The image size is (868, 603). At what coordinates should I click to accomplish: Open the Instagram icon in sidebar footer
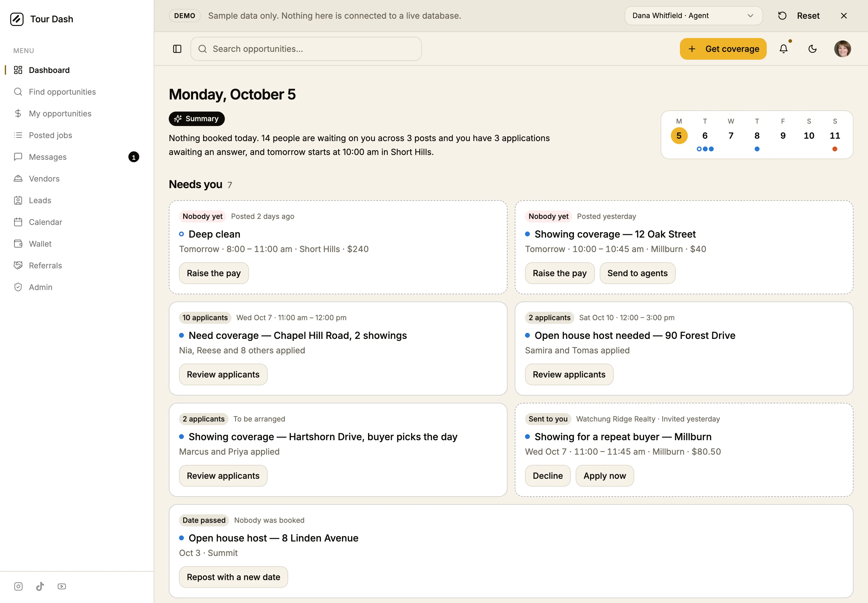point(18,586)
